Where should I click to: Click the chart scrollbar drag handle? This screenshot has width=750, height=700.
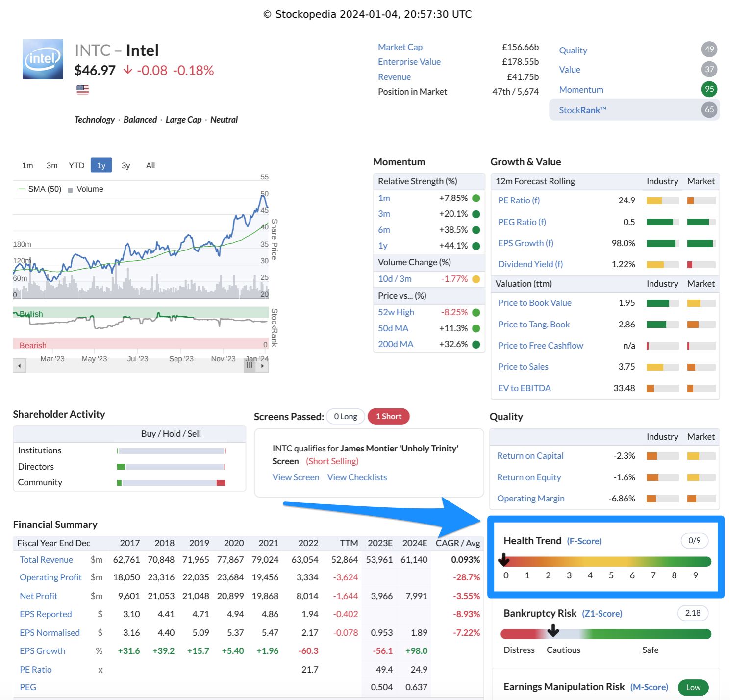pyautogui.click(x=250, y=366)
